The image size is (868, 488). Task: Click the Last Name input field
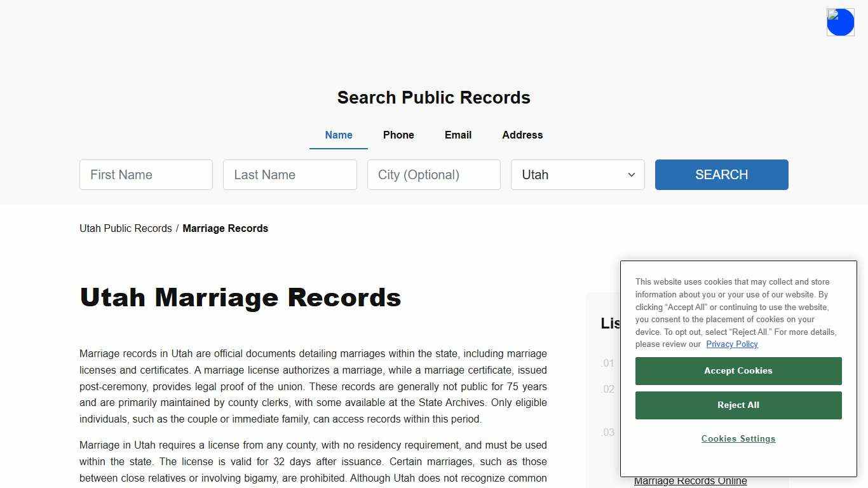pyautogui.click(x=290, y=175)
